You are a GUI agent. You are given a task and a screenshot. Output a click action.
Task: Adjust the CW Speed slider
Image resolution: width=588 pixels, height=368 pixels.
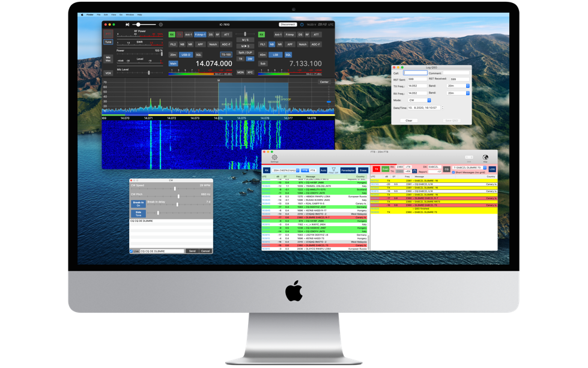click(175, 188)
